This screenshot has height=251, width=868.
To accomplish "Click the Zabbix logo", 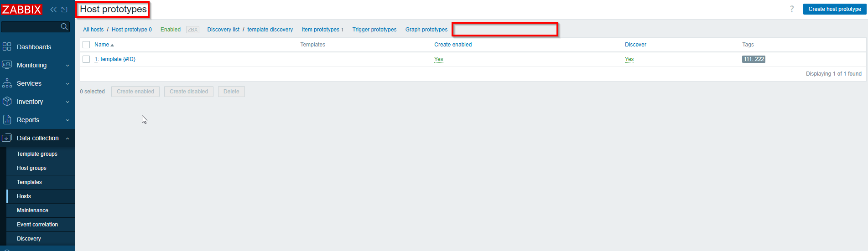I will 21,10.
